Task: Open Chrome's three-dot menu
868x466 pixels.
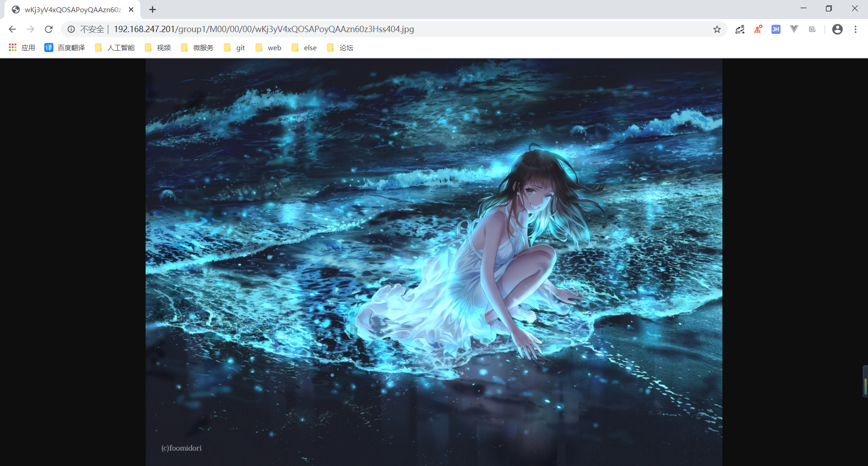Action: [x=855, y=29]
